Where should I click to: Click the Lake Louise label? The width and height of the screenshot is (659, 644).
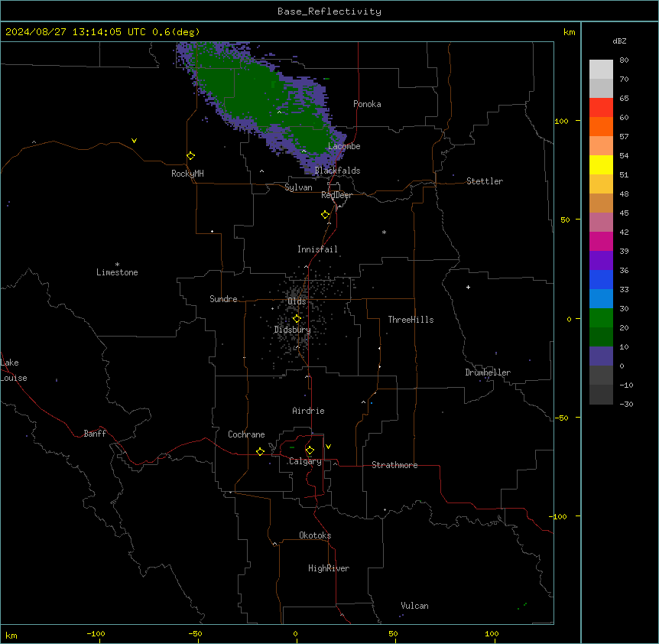point(14,370)
